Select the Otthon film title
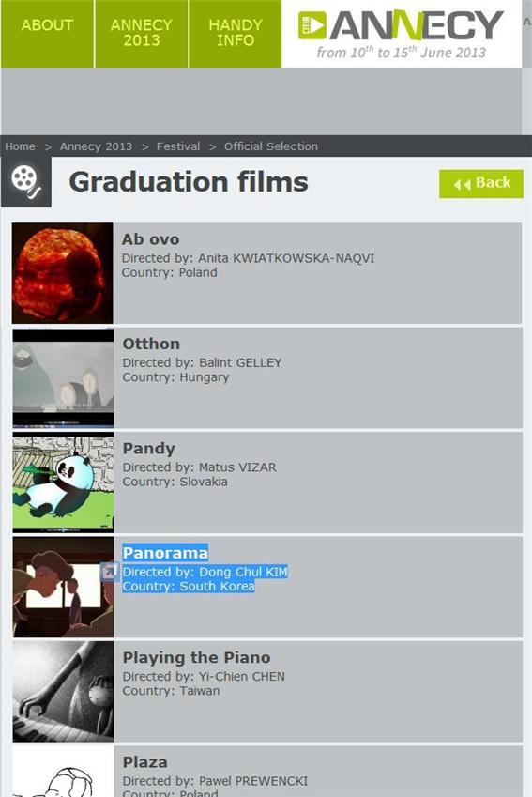Image resolution: width=532 pixels, height=797 pixels. (x=151, y=345)
